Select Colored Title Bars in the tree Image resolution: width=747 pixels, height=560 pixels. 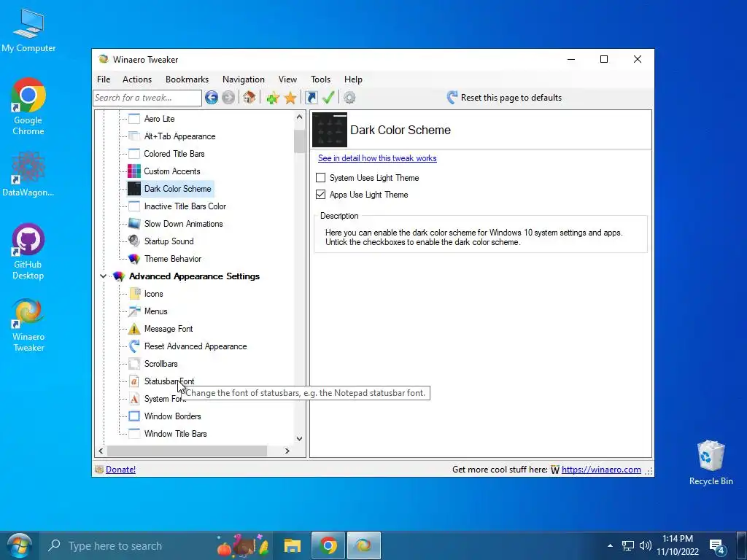point(174,154)
